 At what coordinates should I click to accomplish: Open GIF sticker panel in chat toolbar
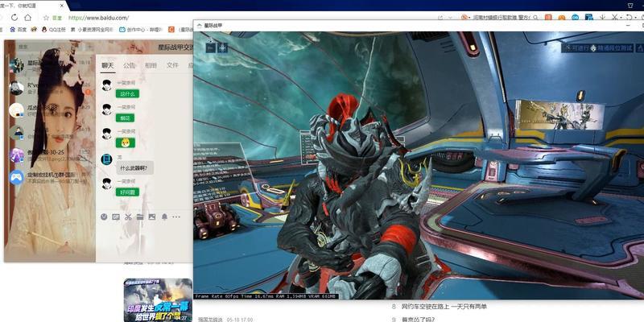pos(116,217)
